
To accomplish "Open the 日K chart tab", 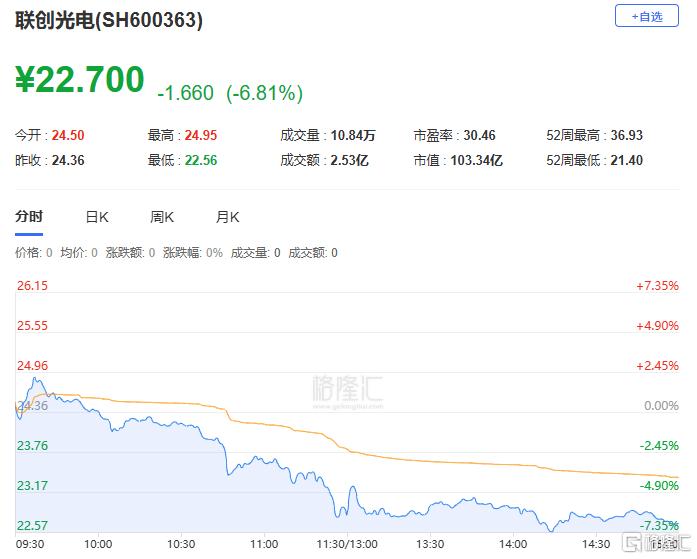I will pos(97,217).
